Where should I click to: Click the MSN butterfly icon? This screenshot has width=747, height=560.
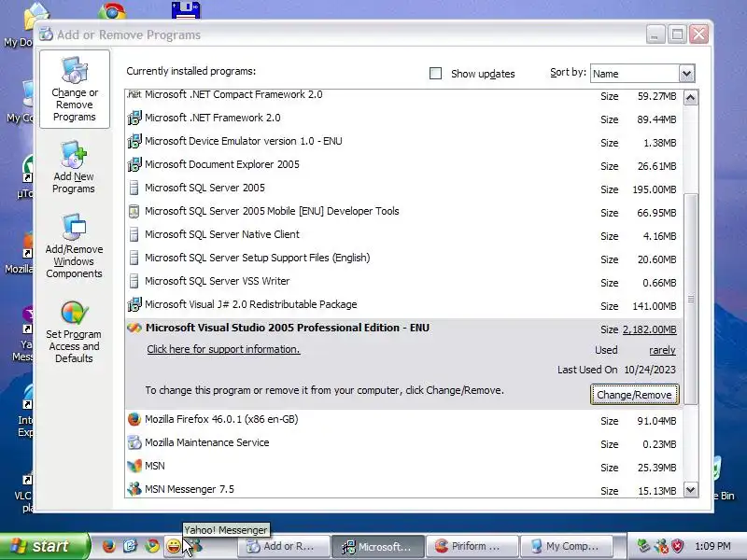pyautogui.click(x=134, y=466)
